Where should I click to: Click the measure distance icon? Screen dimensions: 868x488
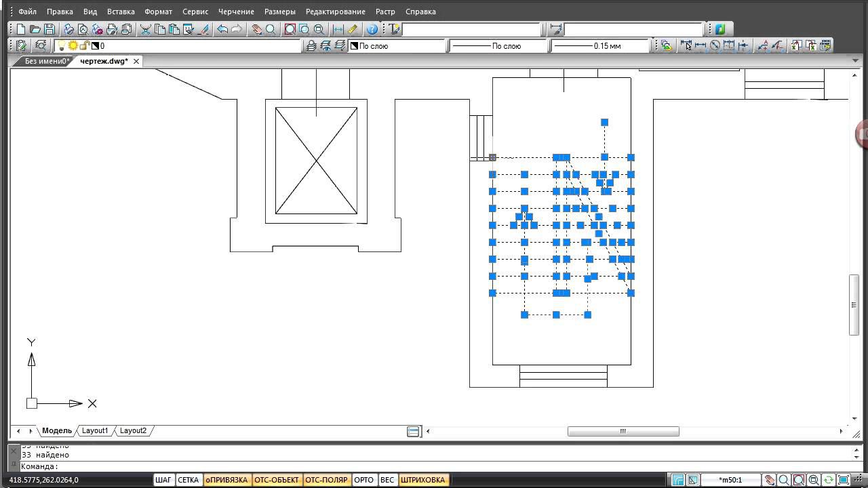tap(338, 29)
